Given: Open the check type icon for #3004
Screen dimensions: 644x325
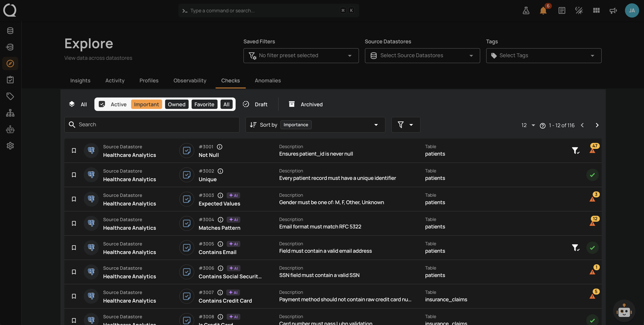Looking at the screenshot, I should pyautogui.click(x=187, y=223).
